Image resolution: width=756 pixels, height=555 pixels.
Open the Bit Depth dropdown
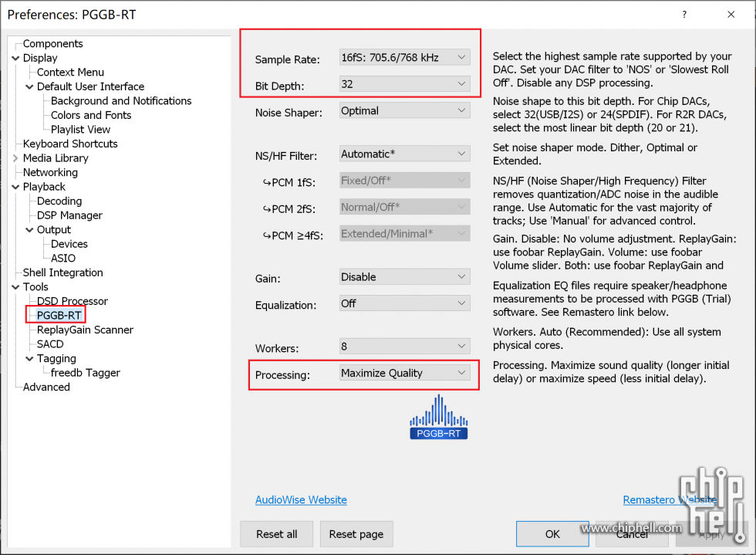coord(404,84)
